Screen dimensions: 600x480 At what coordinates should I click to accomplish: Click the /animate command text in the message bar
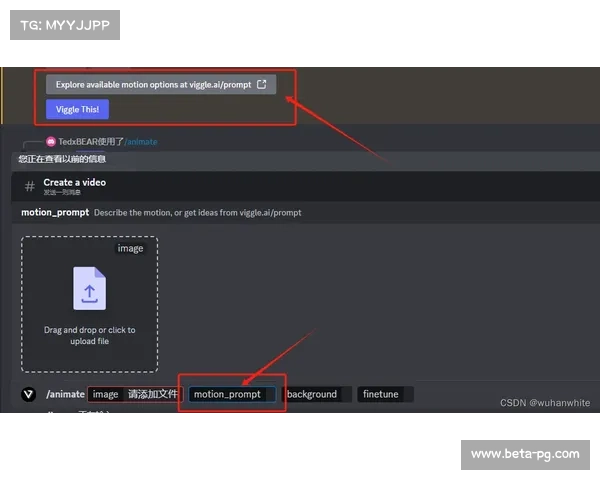pos(65,394)
